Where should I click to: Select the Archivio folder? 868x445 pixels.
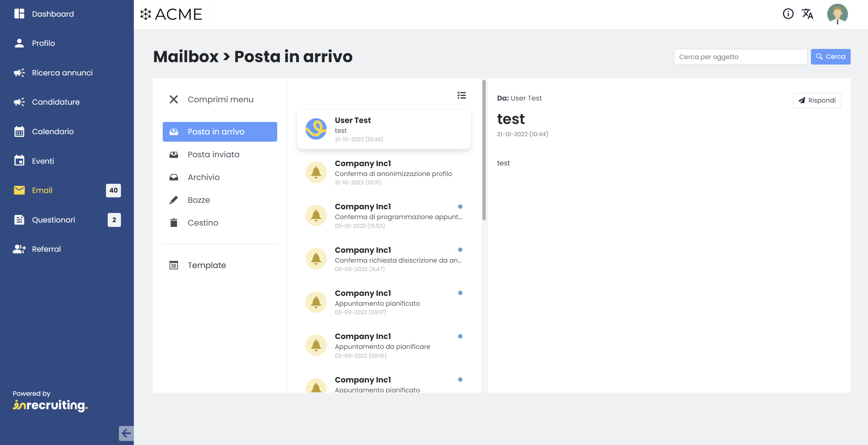click(220, 177)
